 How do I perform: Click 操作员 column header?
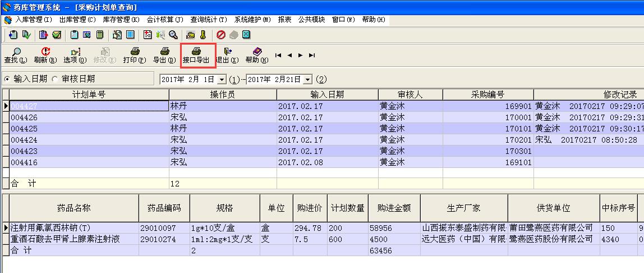click(223, 94)
